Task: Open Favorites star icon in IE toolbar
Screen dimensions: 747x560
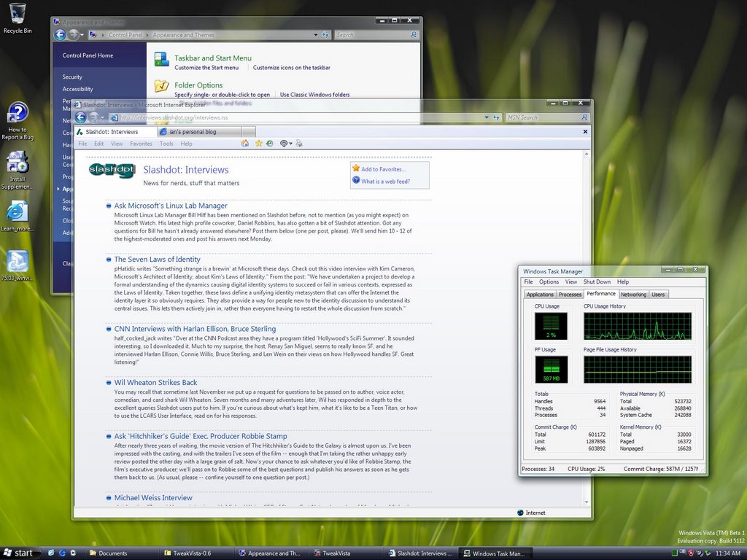Action: [258, 144]
